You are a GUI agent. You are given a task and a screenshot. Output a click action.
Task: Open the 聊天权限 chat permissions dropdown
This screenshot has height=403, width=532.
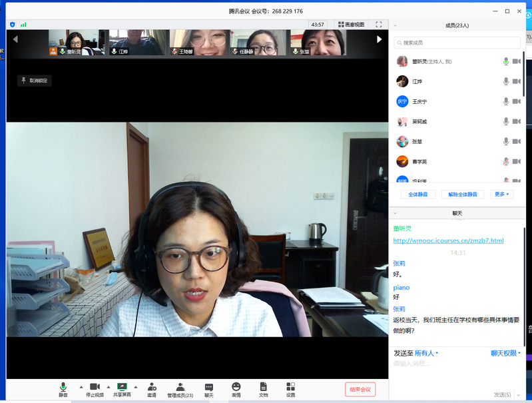tap(505, 353)
